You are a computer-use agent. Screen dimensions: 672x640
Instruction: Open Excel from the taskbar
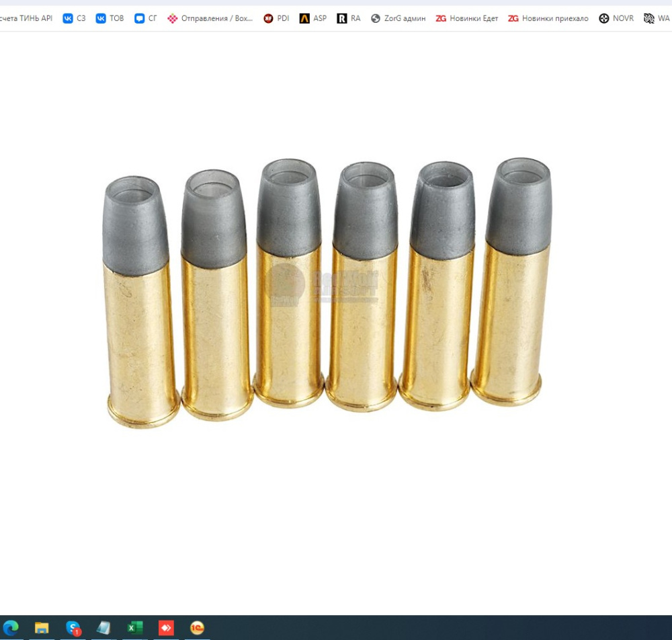[135, 628]
